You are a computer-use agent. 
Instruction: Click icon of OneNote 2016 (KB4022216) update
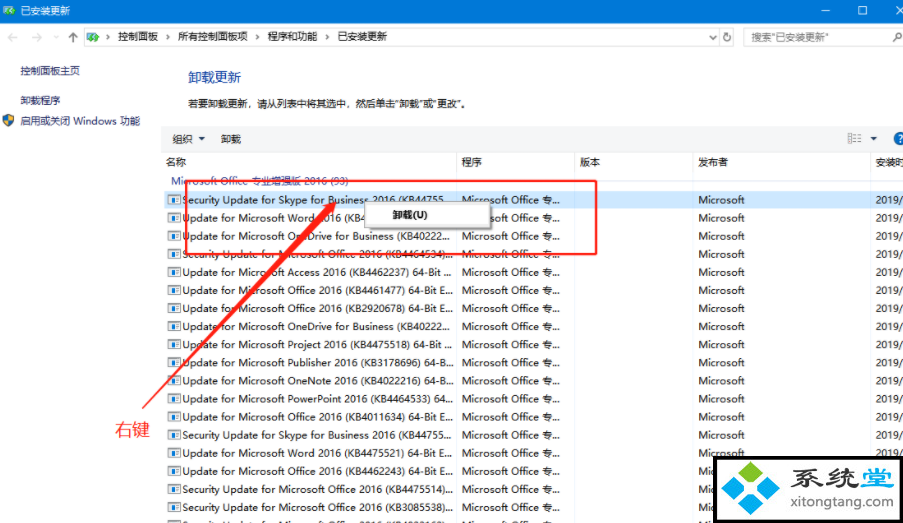173,380
